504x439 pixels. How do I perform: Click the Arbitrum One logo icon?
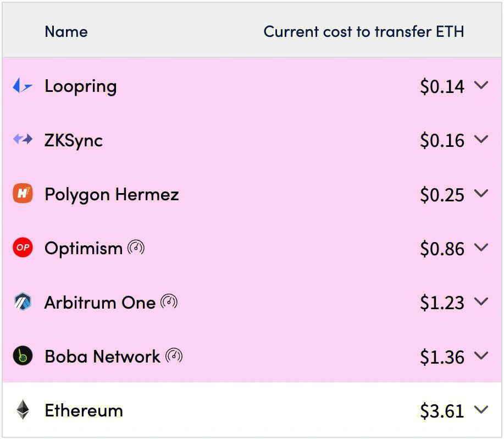(x=23, y=301)
